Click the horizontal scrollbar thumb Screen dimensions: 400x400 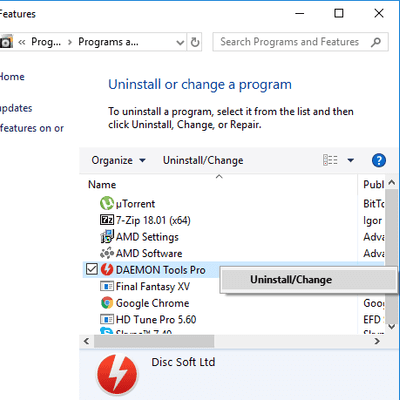(154, 341)
